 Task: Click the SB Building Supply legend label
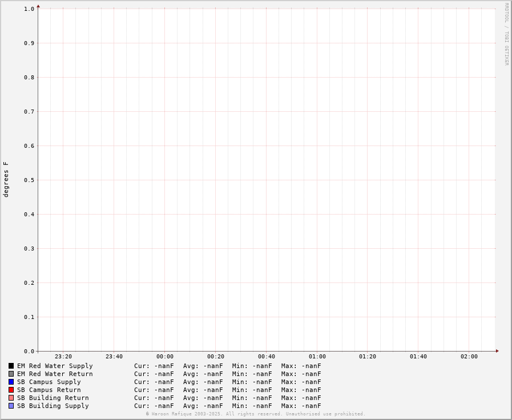(53, 406)
